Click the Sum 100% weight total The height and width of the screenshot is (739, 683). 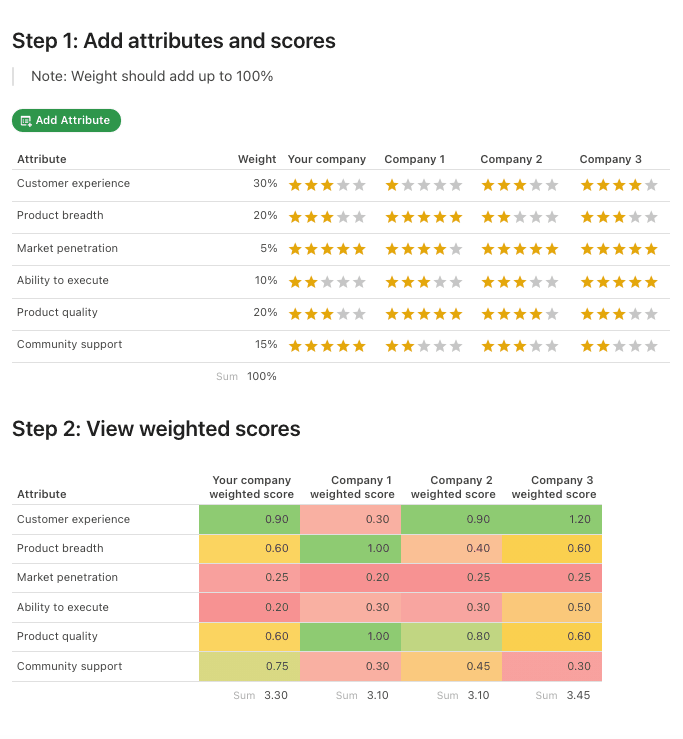[262, 377]
